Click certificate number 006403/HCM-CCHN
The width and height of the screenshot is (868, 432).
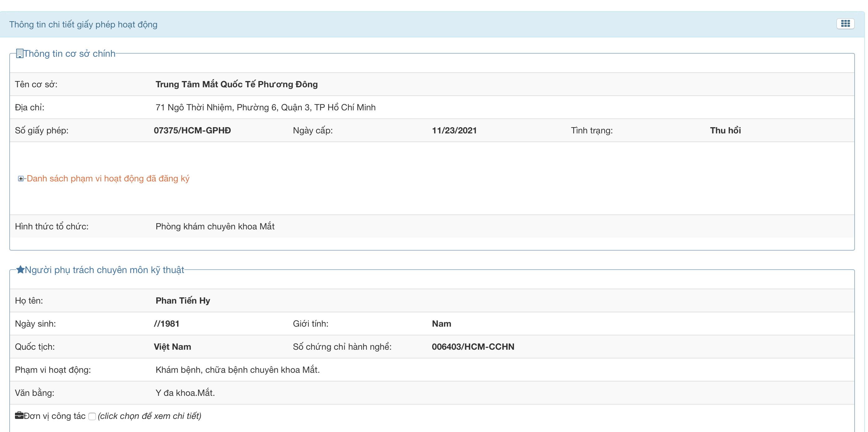click(x=473, y=347)
